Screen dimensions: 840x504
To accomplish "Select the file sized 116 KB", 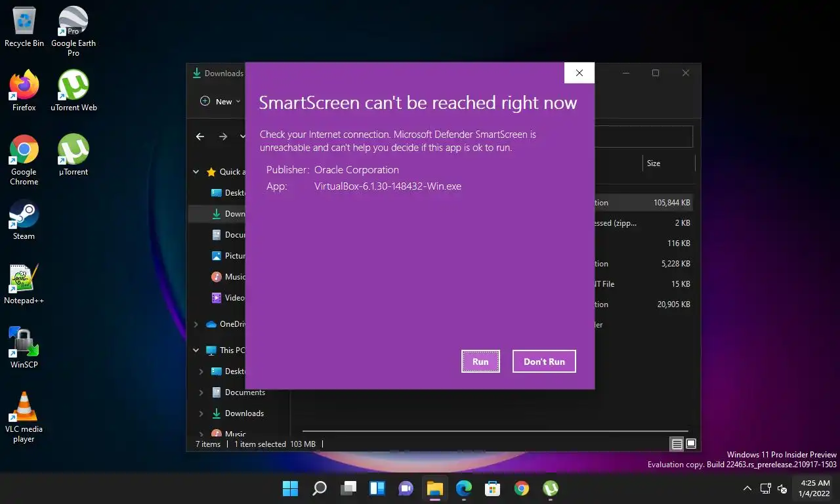I will pyautogui.click(x=643, y=243).
